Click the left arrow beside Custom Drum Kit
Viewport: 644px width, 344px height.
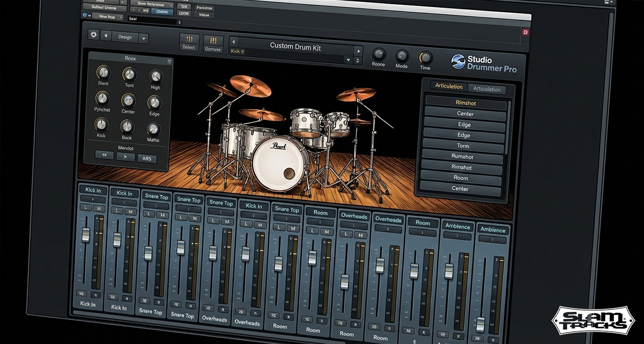(234, 41)
